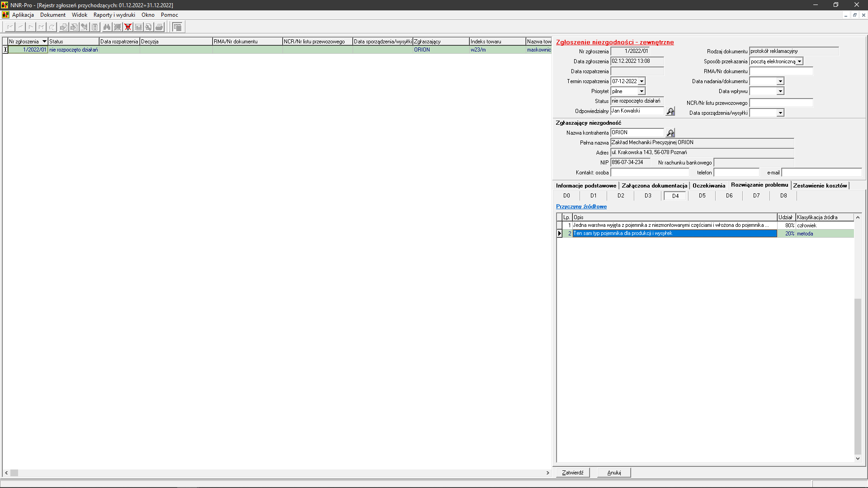
Task: Open the Priorytet dropdown showing pilne
Action: pos(642,91)
